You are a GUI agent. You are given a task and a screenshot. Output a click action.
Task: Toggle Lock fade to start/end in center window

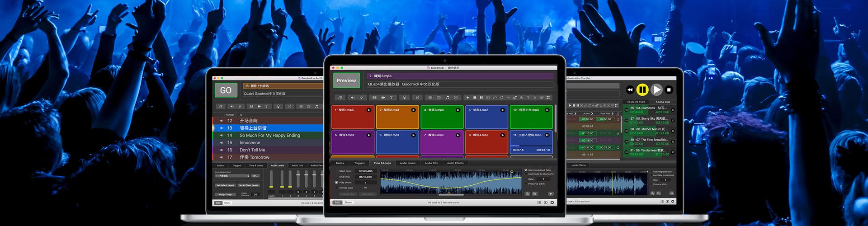[x=526, y=174]
